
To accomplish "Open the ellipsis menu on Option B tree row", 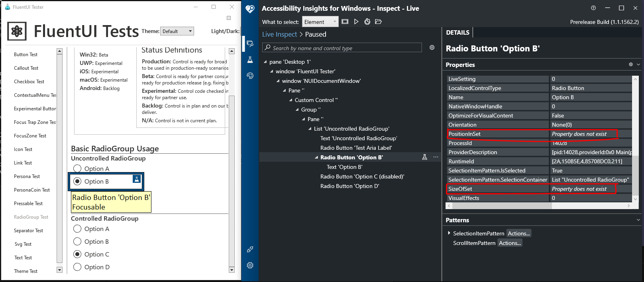I will click(x=436, y=157).
